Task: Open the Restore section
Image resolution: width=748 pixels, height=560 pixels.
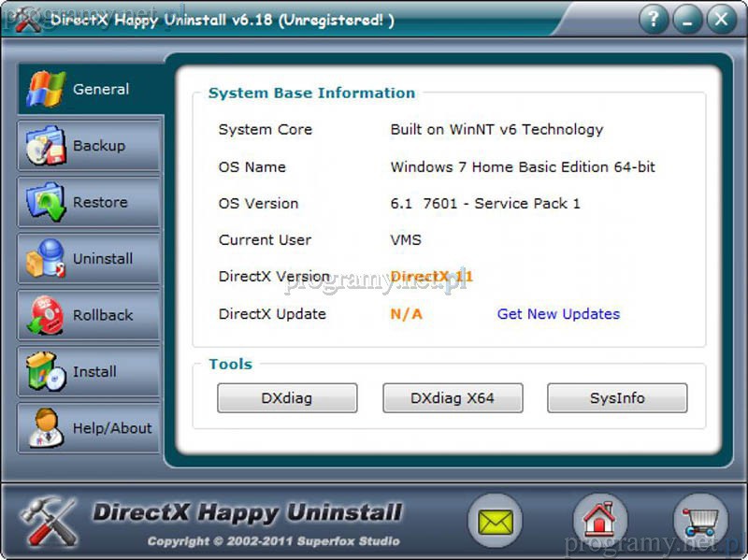Action: (x=100, y=202)
